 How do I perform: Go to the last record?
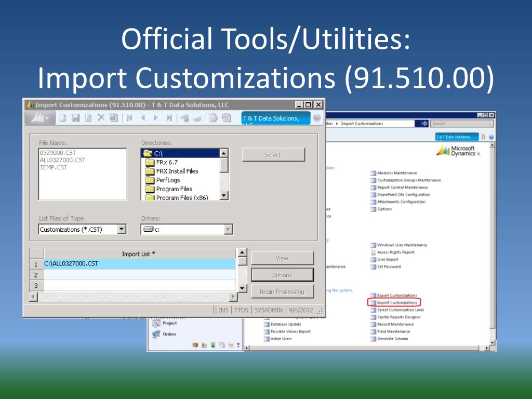pos(169,118)
